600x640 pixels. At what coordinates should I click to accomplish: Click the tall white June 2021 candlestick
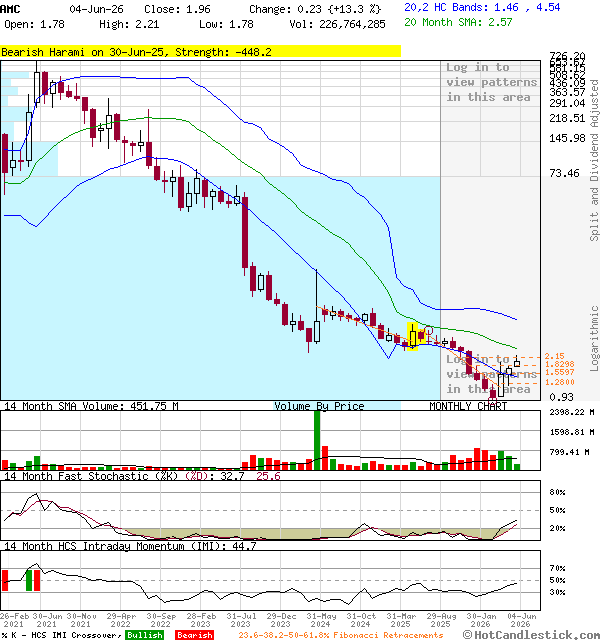[37, 84]
